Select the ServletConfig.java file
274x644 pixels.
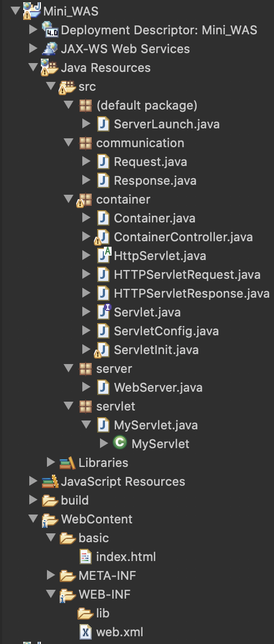(x=166, y=331)
